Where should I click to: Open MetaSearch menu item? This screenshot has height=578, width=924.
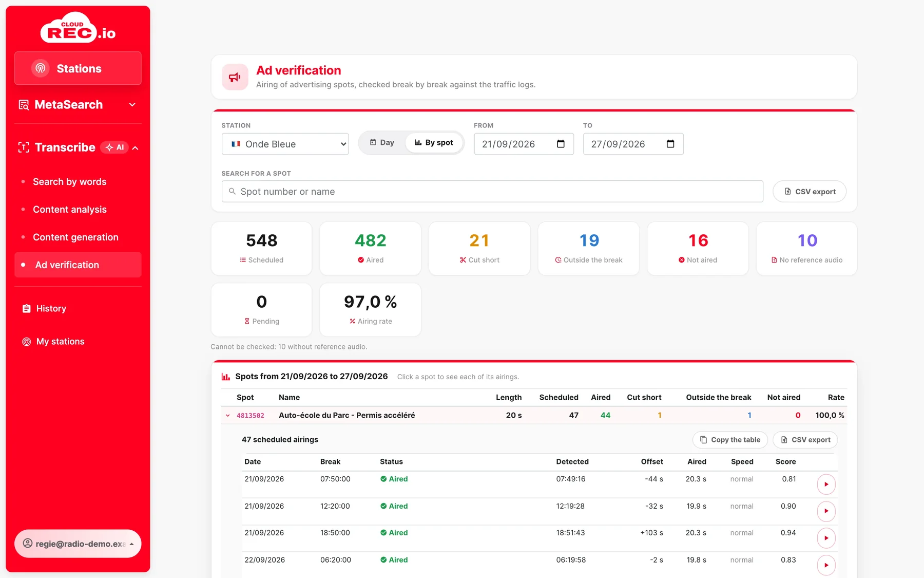[78, 105]
